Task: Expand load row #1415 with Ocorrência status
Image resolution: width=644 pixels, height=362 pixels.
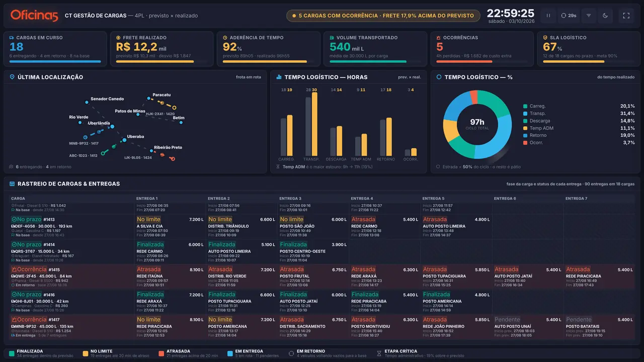Action: pyautogui.click(x=322, y=277)
